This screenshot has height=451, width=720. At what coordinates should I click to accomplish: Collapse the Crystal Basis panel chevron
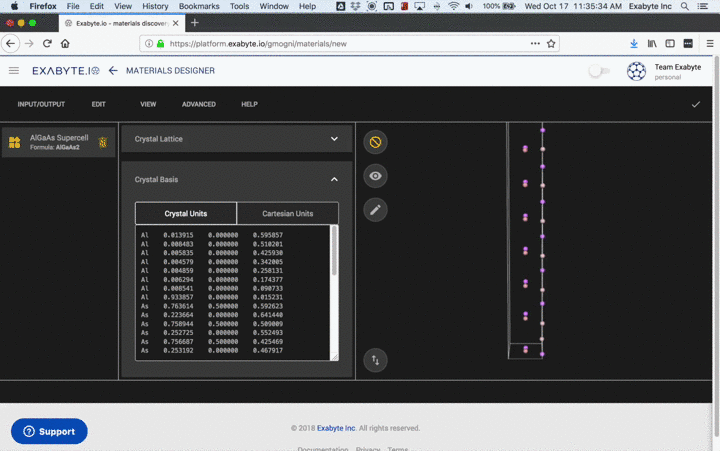334,180
